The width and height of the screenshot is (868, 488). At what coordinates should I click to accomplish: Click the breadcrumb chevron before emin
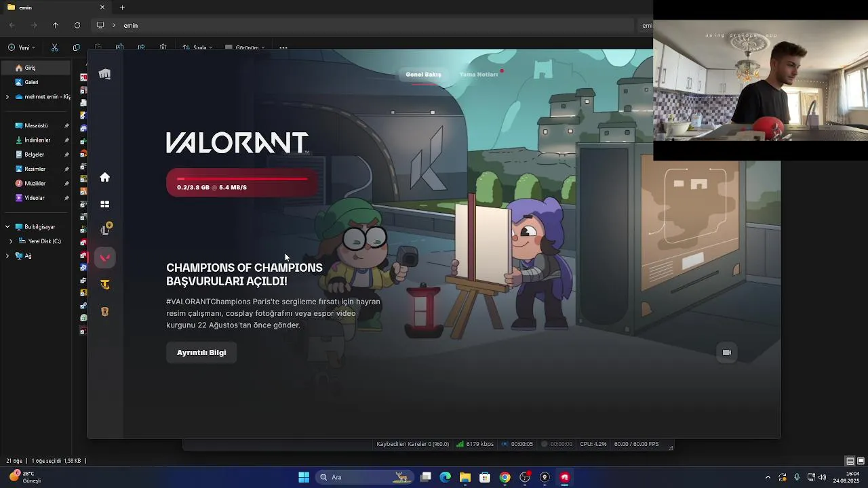tap(114, 25)
